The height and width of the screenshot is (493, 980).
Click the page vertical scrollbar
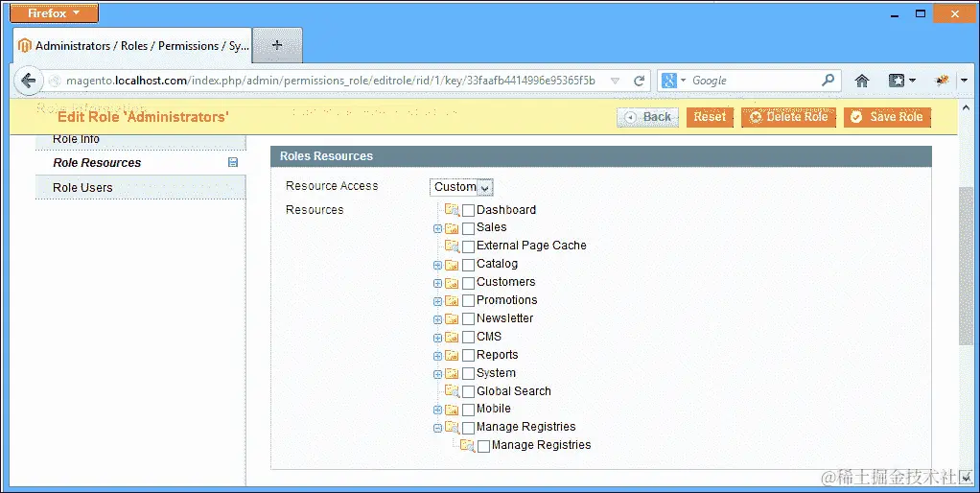[967, 266]
